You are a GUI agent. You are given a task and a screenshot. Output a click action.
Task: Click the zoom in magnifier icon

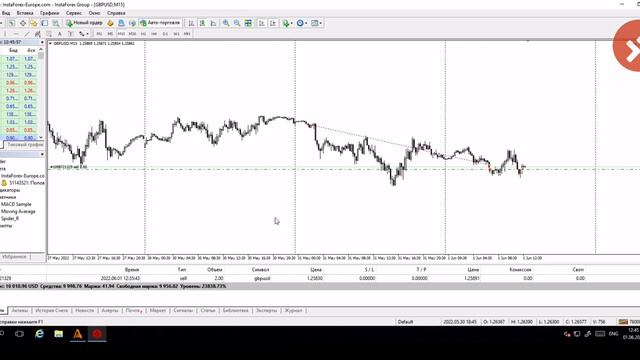click(x=226, y=23)
